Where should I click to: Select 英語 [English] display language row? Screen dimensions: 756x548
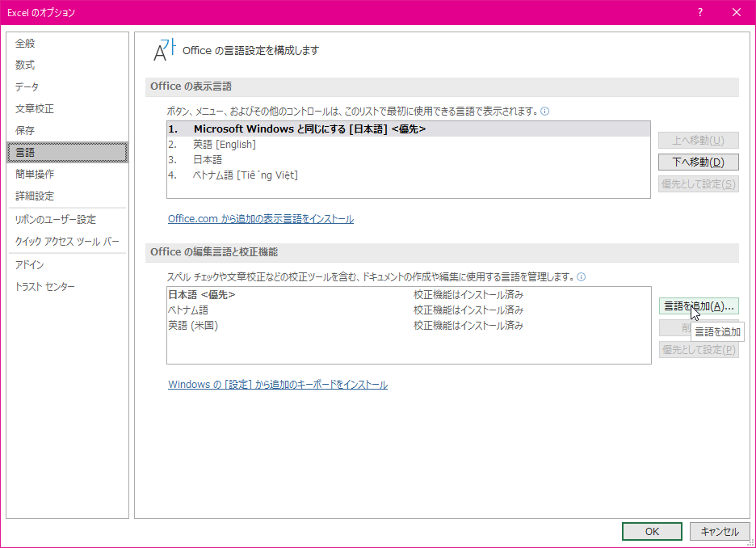[x=409, y=144]
